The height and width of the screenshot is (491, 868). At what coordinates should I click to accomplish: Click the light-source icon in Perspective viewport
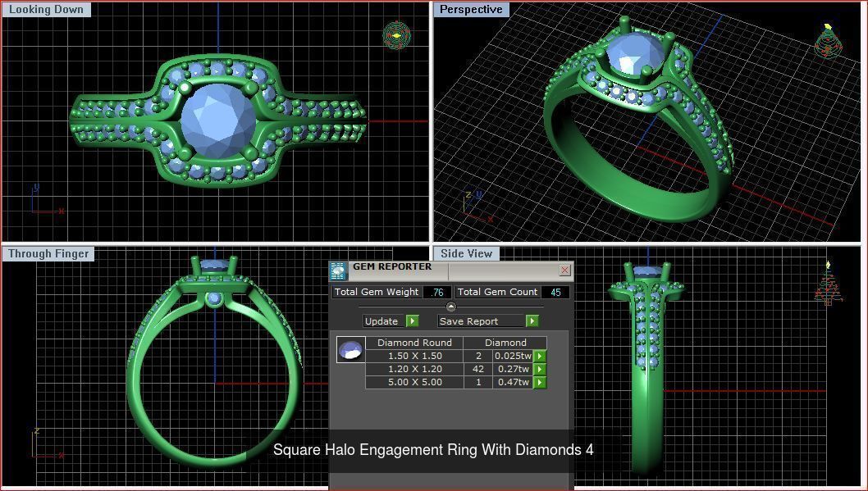coord(828,41)
